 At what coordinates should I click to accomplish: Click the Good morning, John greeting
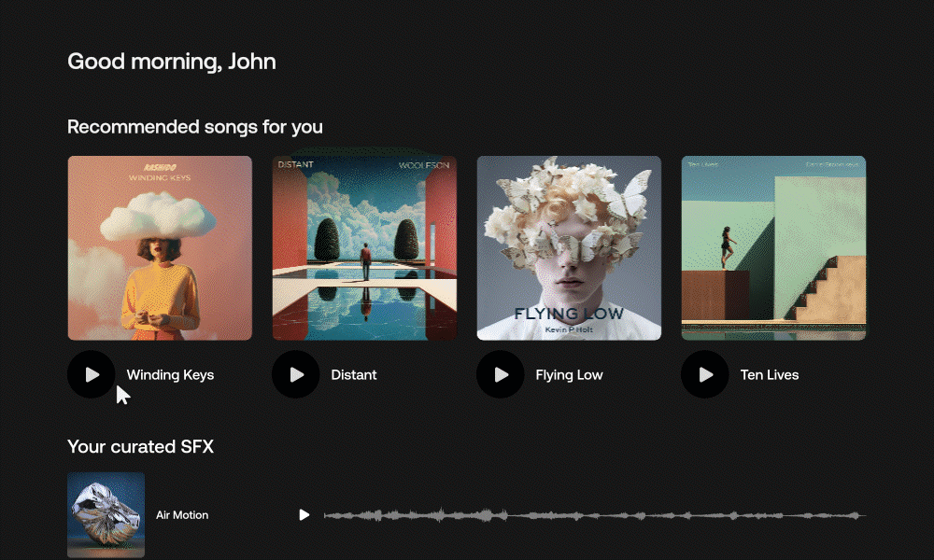point(171,63)
